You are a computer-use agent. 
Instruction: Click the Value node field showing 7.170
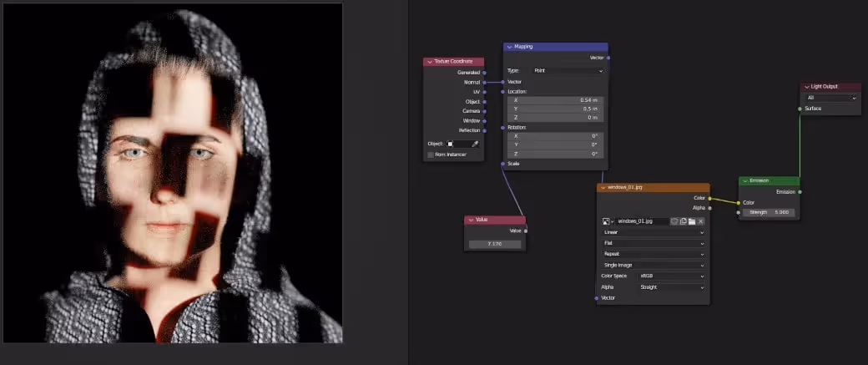495,244
